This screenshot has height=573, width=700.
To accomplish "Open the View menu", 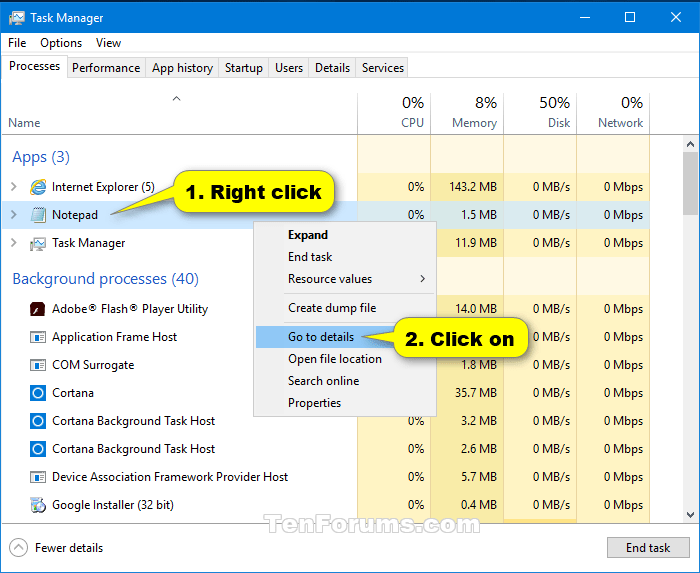I will click(108, 43).
